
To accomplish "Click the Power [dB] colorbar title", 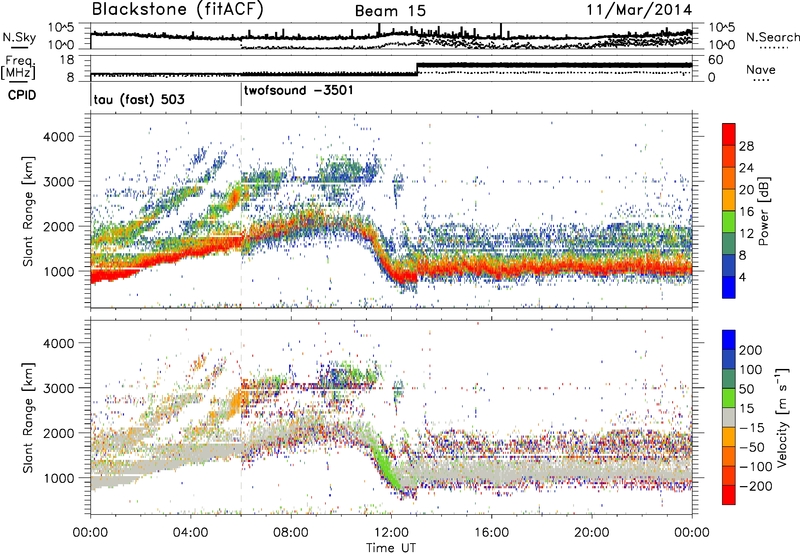I will tap(764, 211).
